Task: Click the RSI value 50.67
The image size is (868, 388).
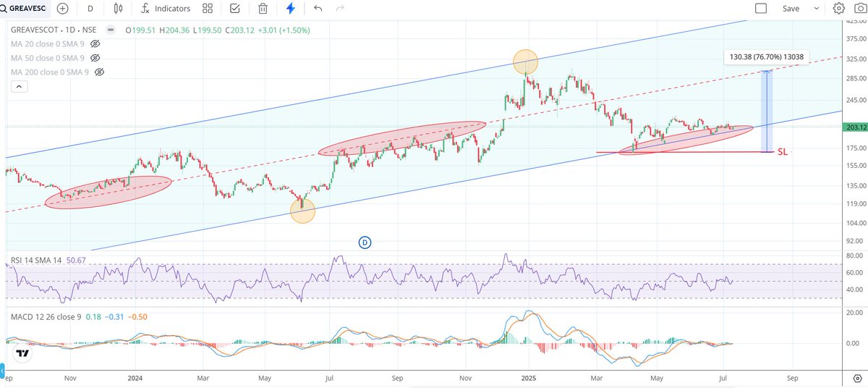Action: pos(76,260)
